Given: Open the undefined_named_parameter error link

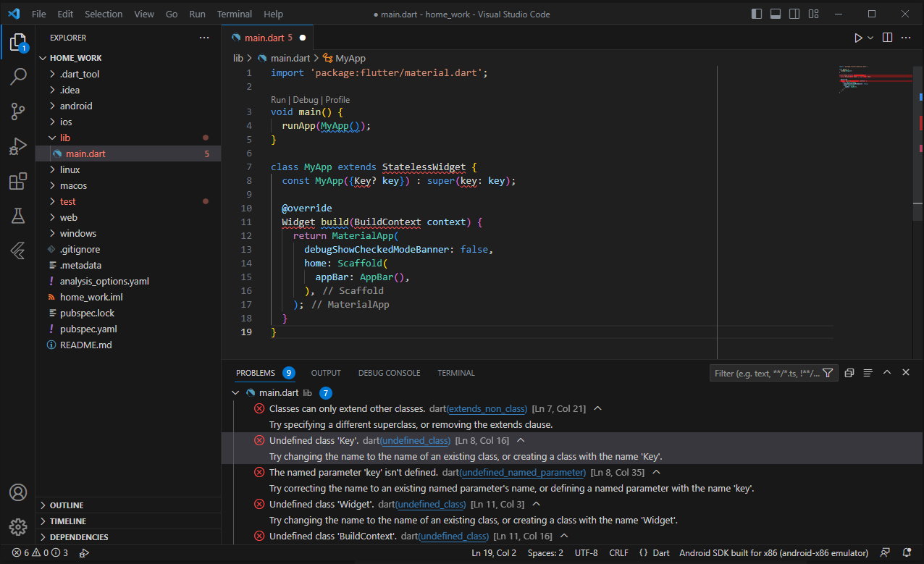Looking at the screenshot, I should [x=523, y=473].
